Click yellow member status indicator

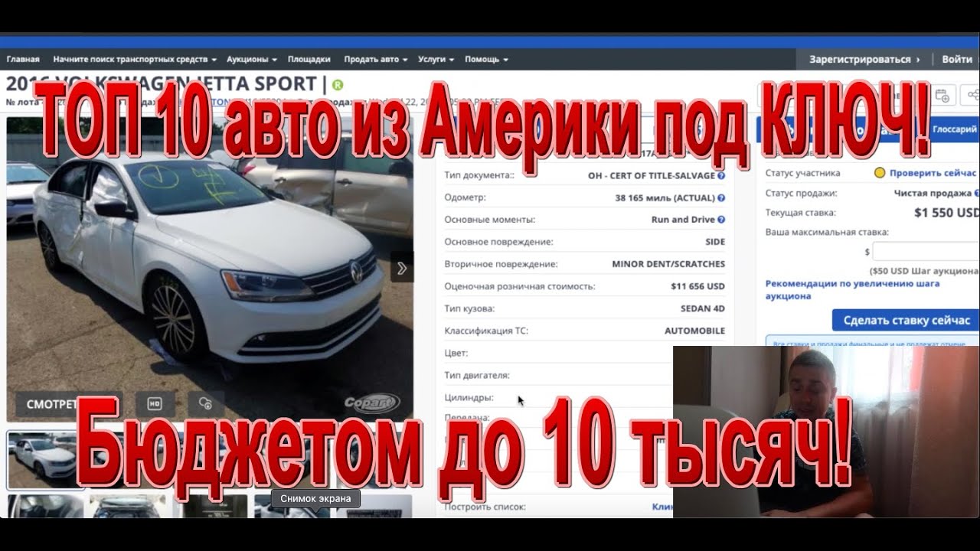point(880,173)
